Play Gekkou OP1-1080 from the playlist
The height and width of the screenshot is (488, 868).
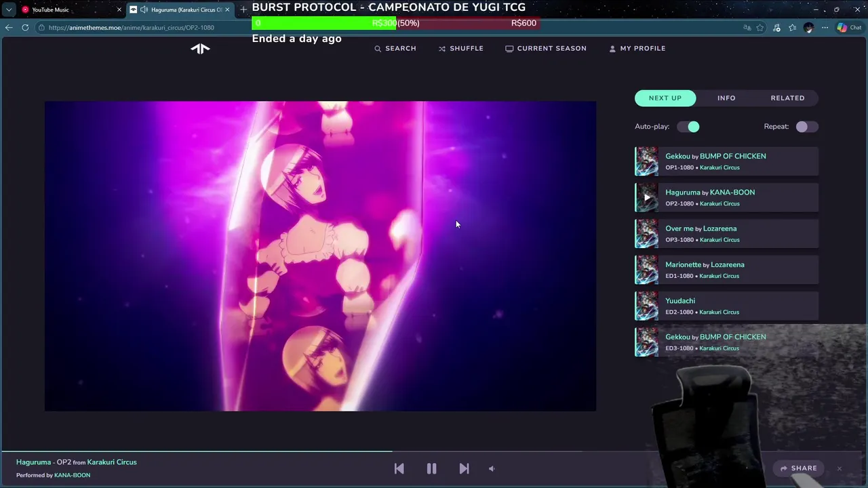[726, 161]
